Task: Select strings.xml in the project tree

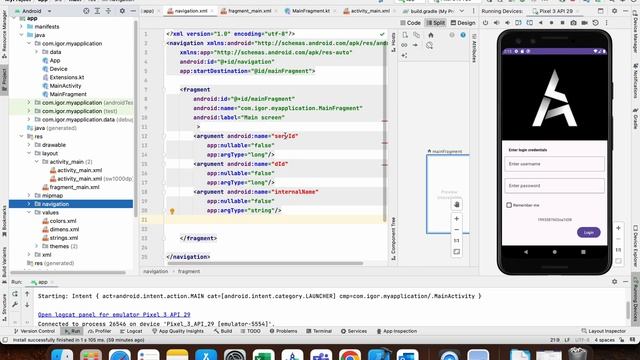Action: pyautogui.click(x=64, y=238)
